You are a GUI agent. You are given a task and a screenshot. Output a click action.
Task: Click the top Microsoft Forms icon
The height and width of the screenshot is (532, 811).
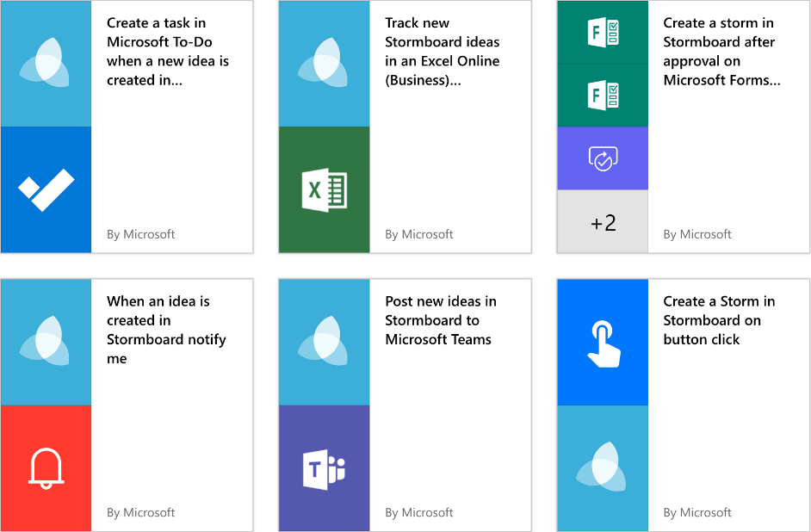pos(603,32)
